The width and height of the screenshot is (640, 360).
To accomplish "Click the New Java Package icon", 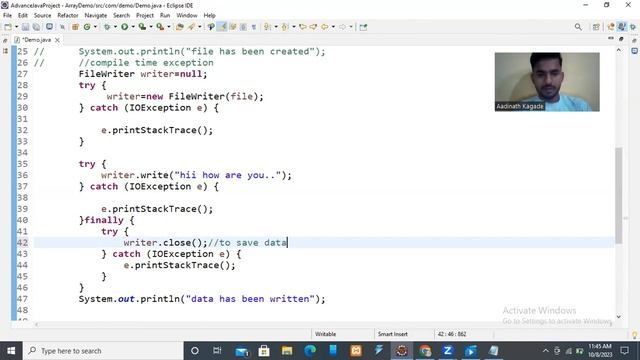I will tap(75, 27).
